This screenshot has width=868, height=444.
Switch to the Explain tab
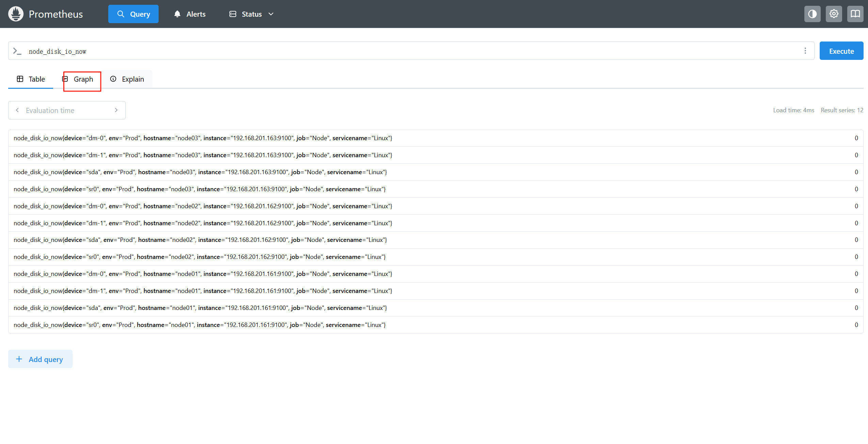(132, 79)
